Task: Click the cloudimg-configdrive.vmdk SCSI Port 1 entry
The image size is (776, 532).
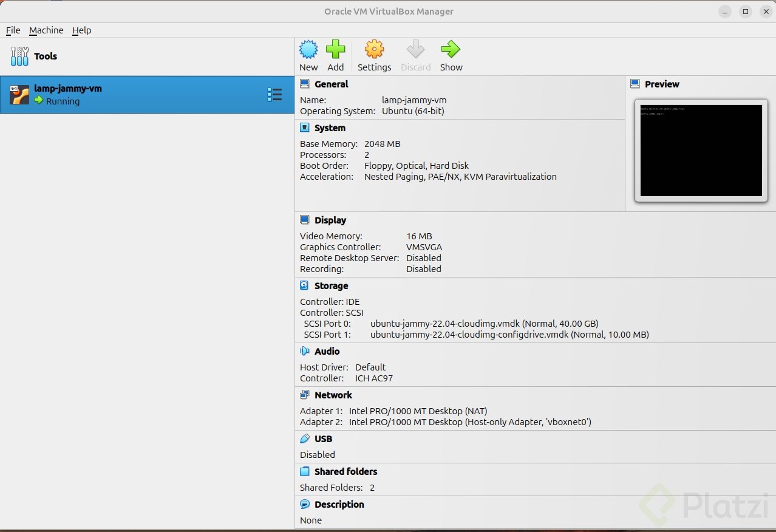Action: [509, 335]
